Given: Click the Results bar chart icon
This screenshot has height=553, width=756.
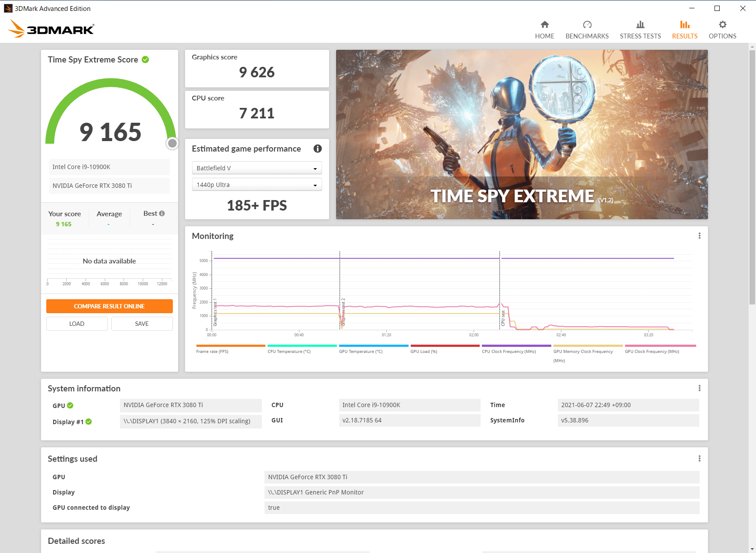Looking at the screenshot, I should click(685, 24).
